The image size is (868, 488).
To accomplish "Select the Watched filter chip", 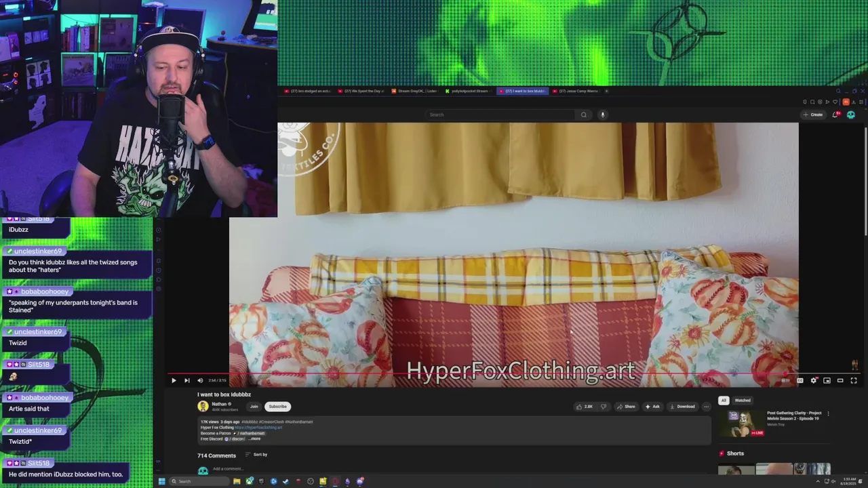I will click(x=743, y=400).
